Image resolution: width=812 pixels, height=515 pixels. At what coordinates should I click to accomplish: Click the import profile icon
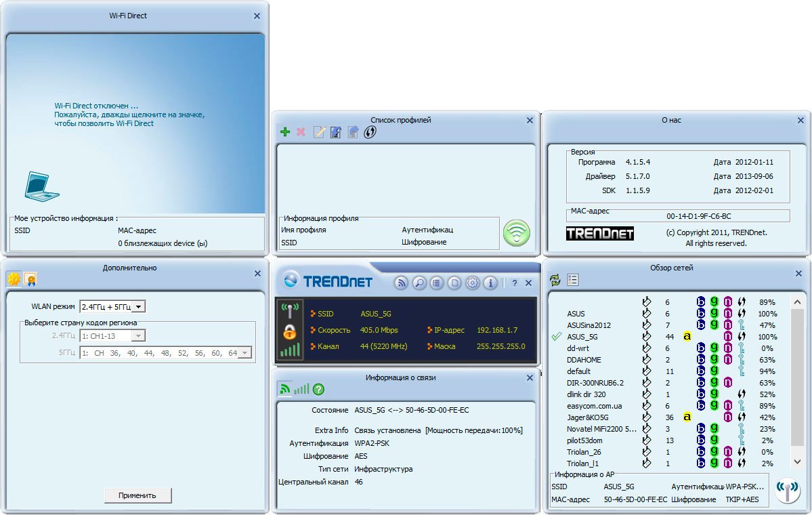point(336,132)
